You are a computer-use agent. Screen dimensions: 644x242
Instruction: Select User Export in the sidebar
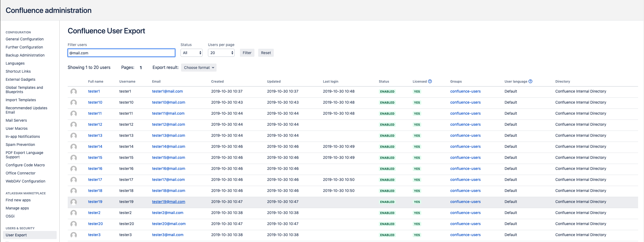tap(16, 235)
